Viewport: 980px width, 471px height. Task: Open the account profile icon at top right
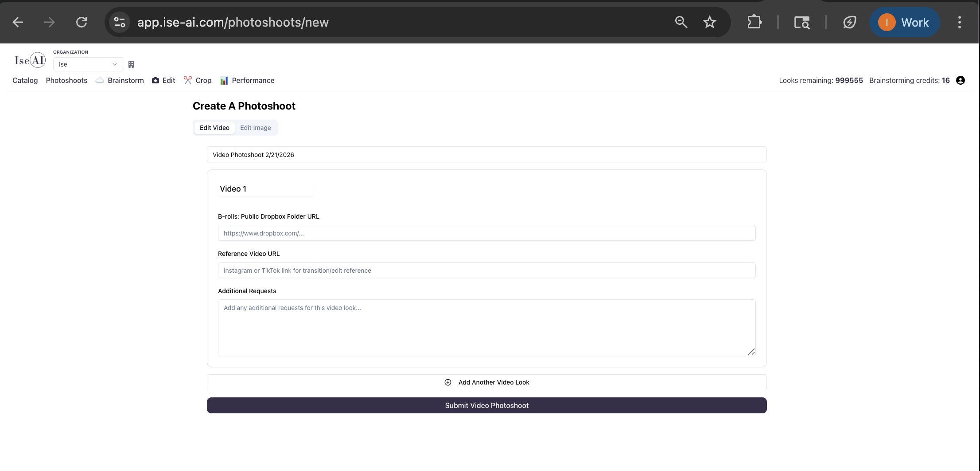[960, 80]
